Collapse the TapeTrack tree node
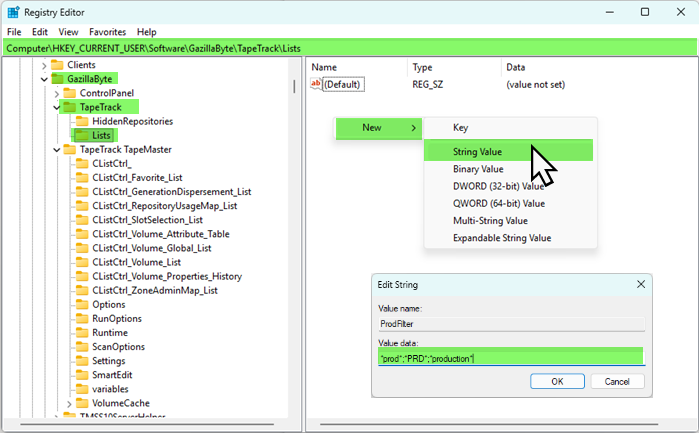Image resolution: width=699 pixels, height=433 pixels. [56, 106]
